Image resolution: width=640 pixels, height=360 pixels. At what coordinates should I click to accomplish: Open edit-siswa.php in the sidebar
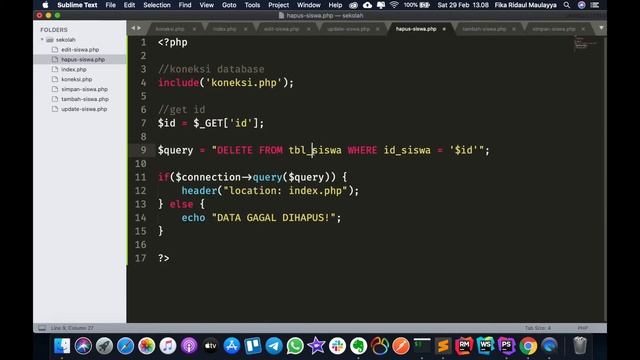80,49
